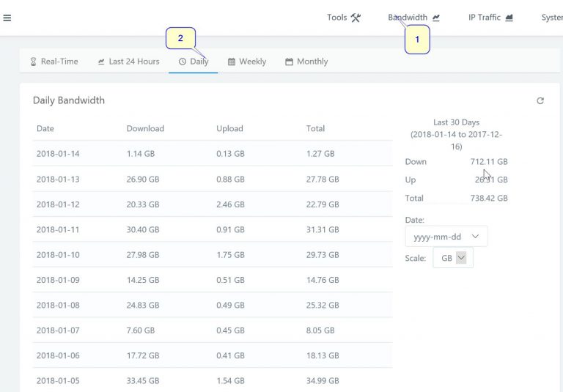Click the Bandwidth chart icon
Screen dimensions: 563x392
tap(436, 18)
